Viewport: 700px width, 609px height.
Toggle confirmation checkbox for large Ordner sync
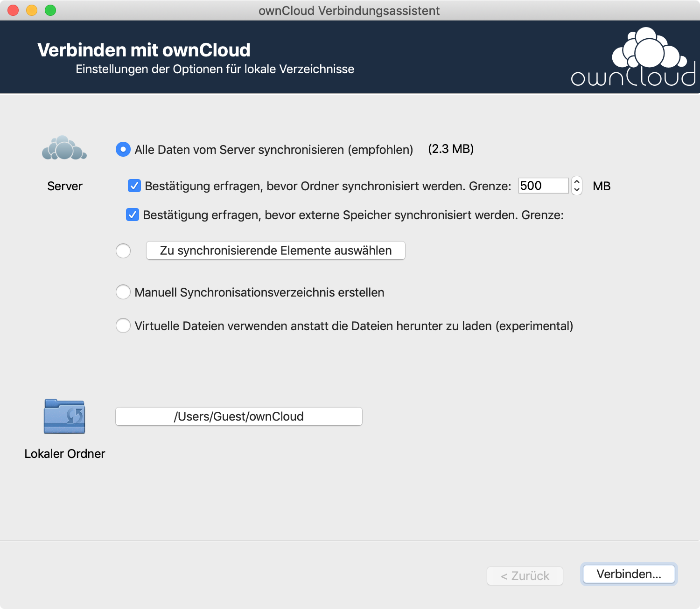coord(134,186)
